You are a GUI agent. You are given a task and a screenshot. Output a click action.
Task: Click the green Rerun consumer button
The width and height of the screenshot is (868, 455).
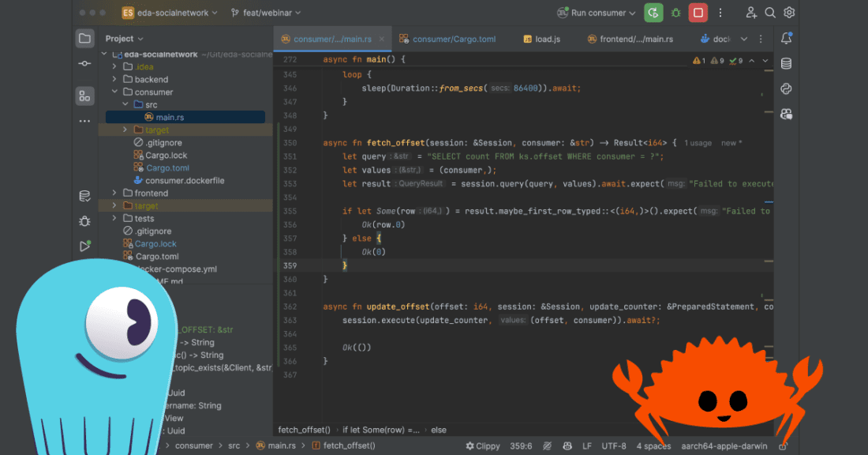click(x=653, y=13)
